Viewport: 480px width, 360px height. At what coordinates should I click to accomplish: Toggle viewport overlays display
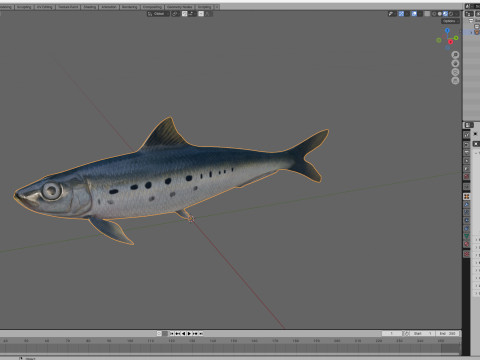[x=414, y=14]
